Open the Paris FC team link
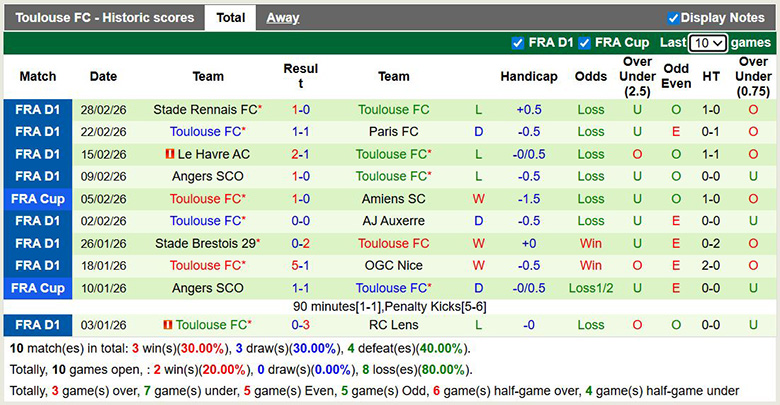The height and width of the screenshot is (405, 780). point(393,132)
